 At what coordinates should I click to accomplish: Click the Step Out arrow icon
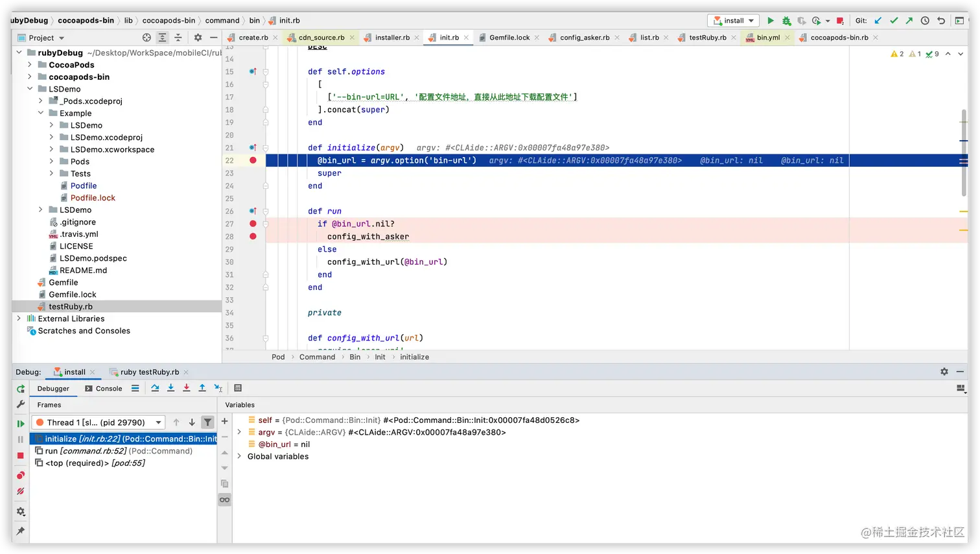202,388
